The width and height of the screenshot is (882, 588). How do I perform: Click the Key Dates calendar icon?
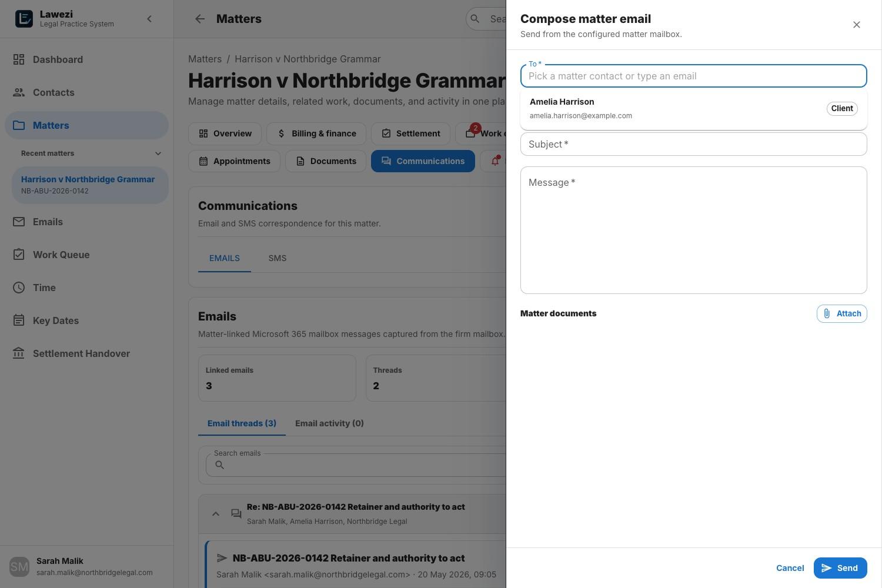pyautogui.click(x=19, y=320)
